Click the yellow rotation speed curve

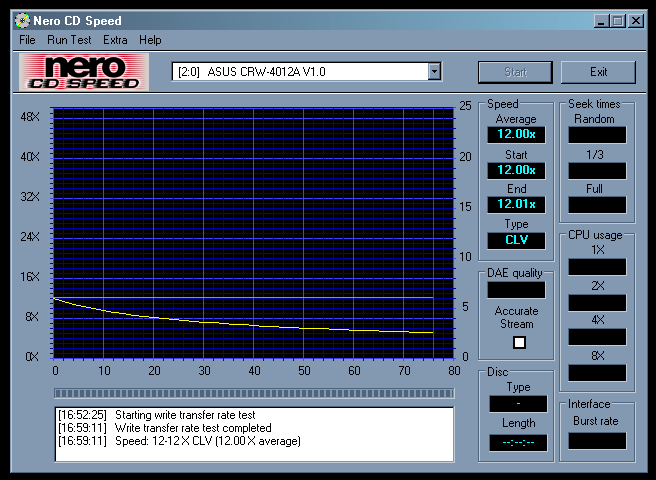point(243,325)
